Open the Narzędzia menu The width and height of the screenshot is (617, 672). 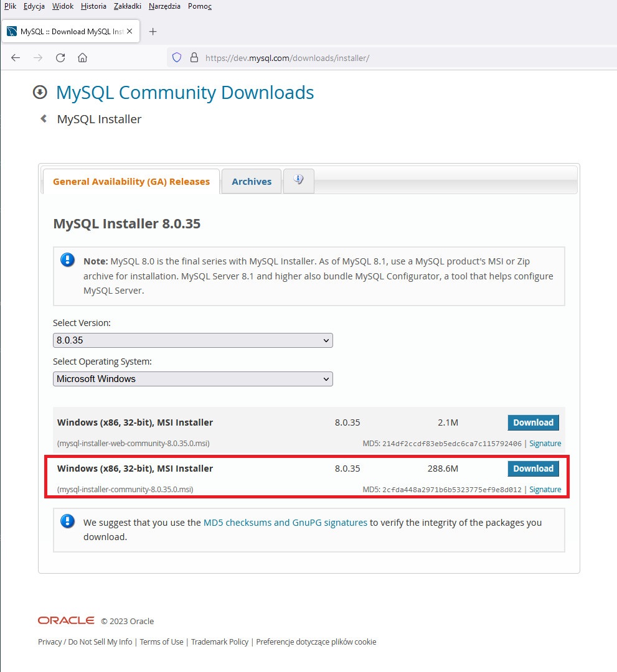[x=164, y=6]
